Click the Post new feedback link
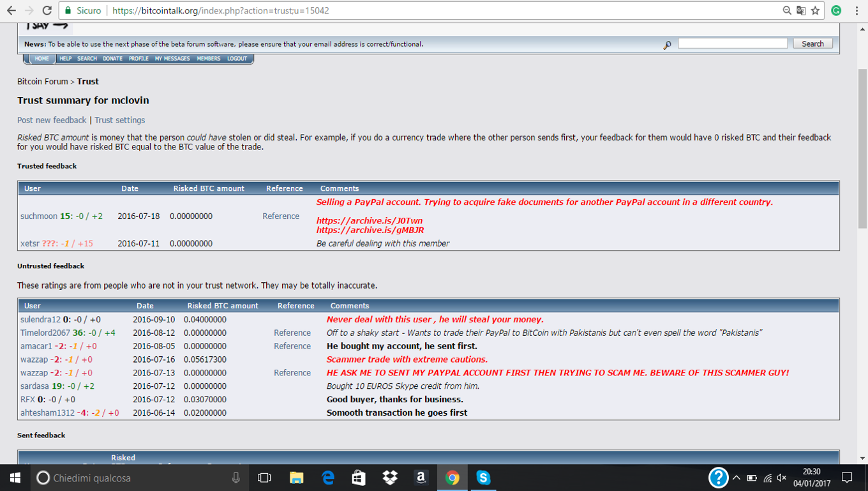 (x=52, y=120)
